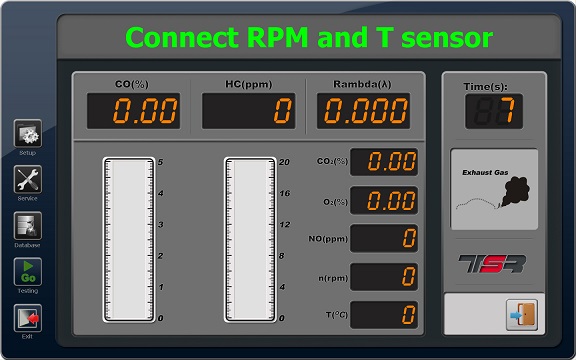The width and height of the screenshot is (576, 360).
Task: Click the T(°C) value display
Action: (x=384, y=315)
